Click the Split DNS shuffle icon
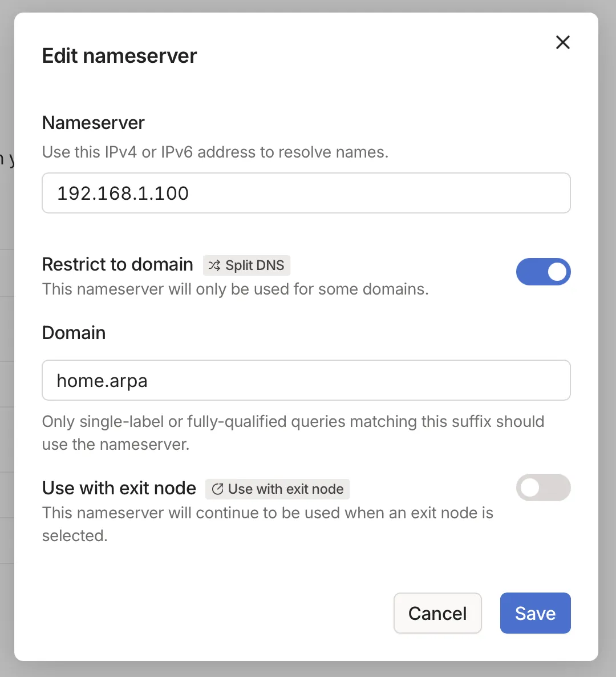616x677 pixels. pyautogui.click(x=214, y=265)
